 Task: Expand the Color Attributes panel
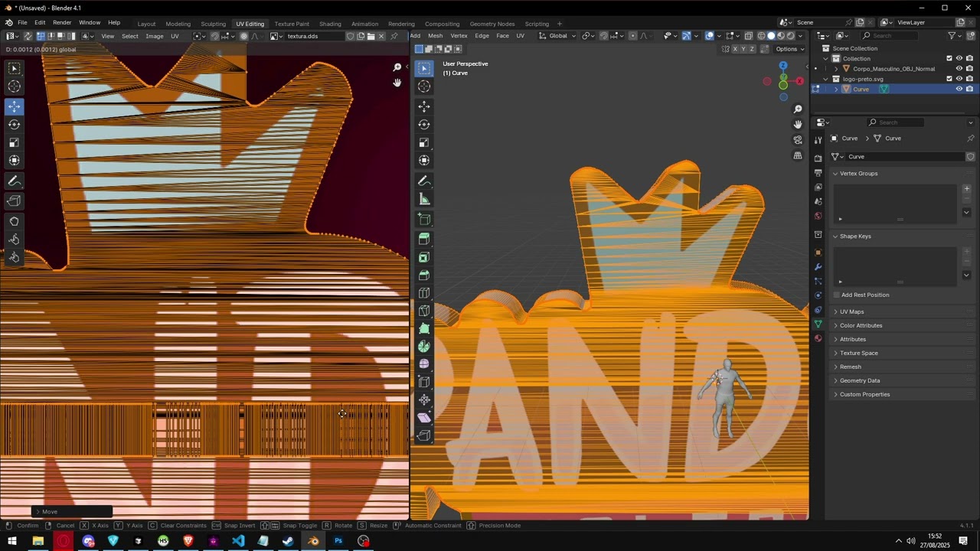pos(861,325)
